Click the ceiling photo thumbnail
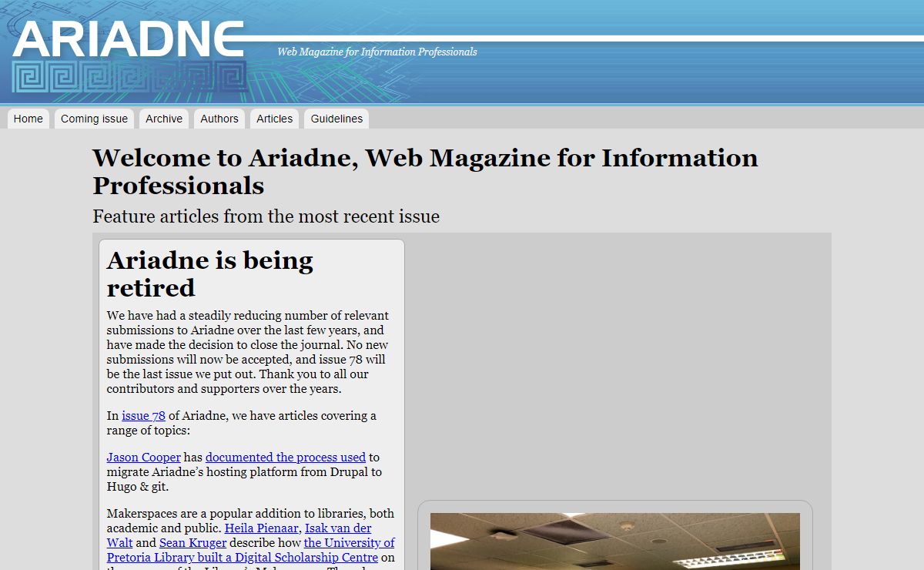Image resolution: width=924 pixels, height=570 pixels. click(615, 541)
